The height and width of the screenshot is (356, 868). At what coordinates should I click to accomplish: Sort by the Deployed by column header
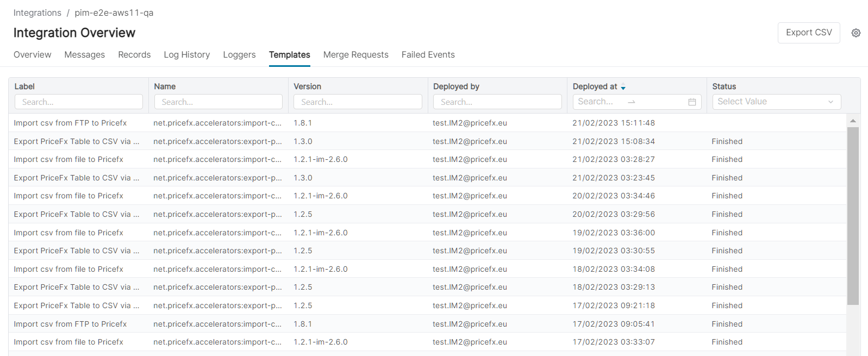pos(456,86)
